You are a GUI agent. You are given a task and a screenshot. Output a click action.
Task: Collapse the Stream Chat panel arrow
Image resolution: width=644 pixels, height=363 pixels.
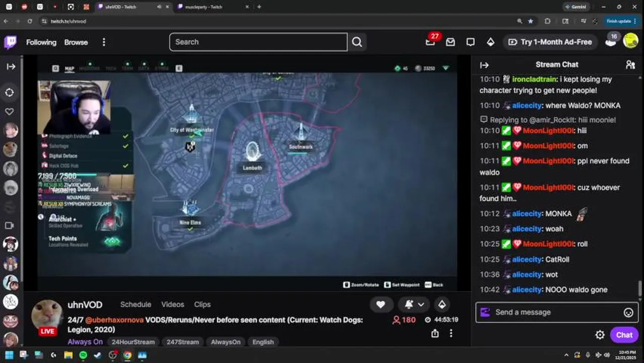[484, 65]
